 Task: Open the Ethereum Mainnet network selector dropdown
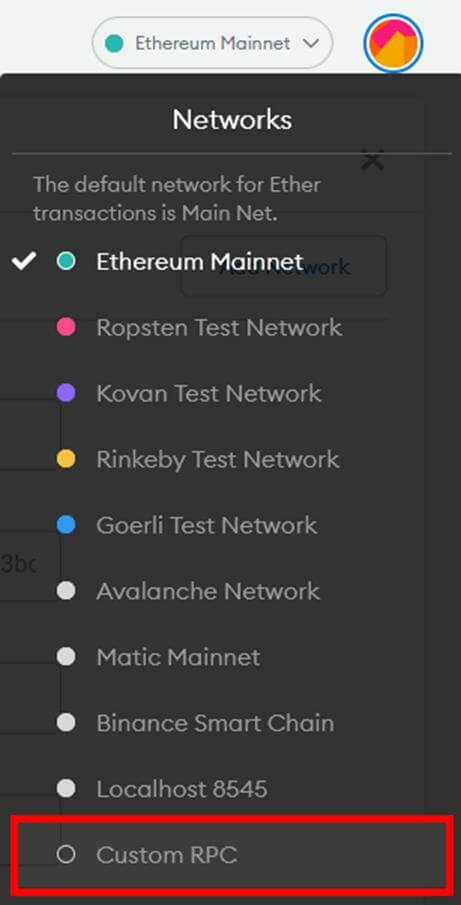click(212, 43)
